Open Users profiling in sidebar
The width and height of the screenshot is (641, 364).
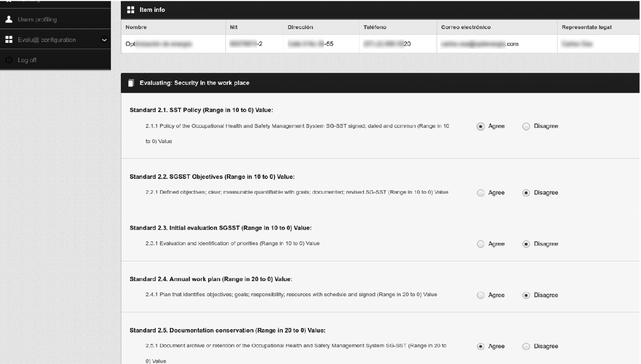[x=55, y=20]
